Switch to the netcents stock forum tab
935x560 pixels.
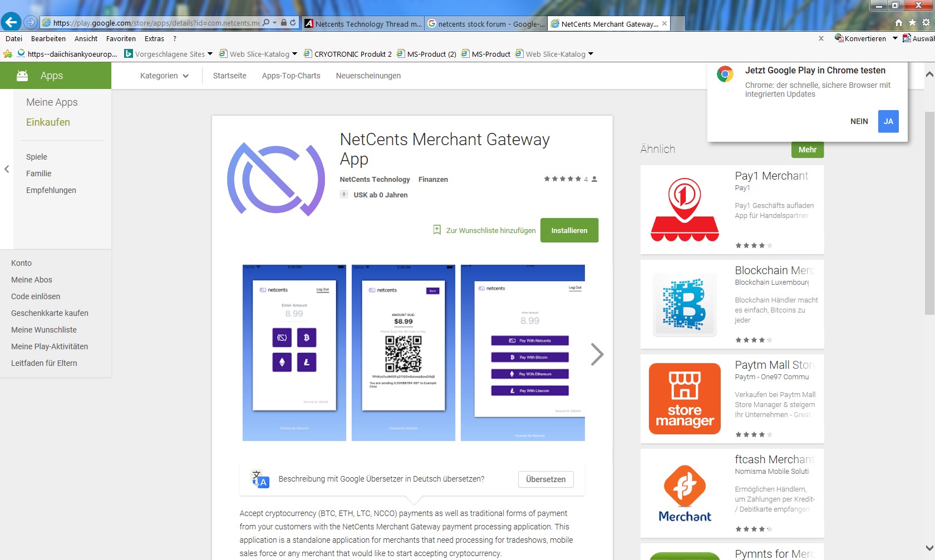click(485, 23)
